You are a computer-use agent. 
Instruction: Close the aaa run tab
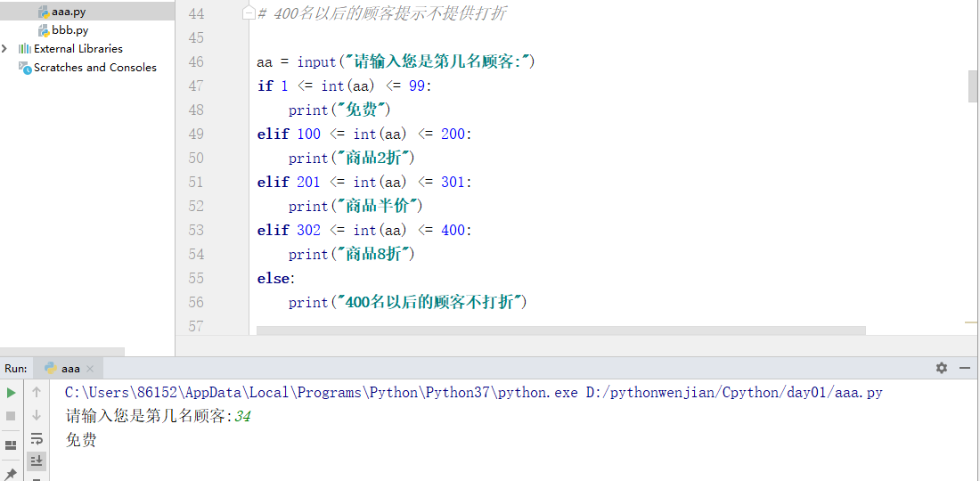click(x=89, y=369)
